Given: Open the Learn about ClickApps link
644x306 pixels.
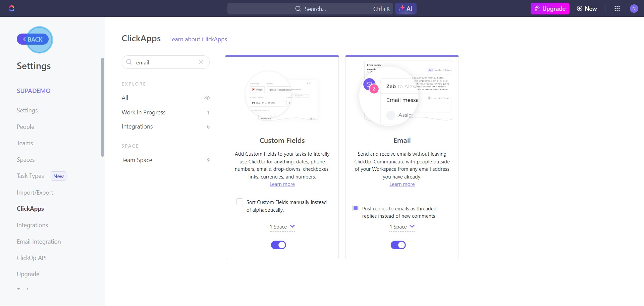Looking at the screenshot, I should (198, 39).
